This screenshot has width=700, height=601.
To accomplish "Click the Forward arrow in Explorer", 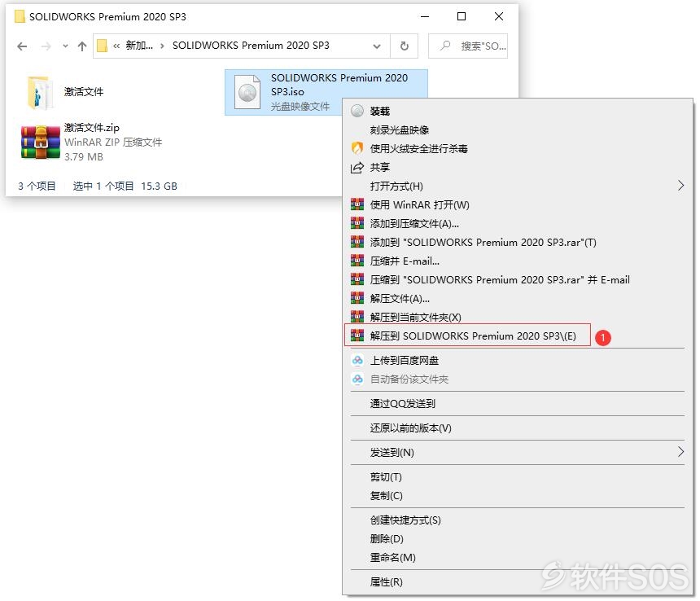I will coord(46,46).
